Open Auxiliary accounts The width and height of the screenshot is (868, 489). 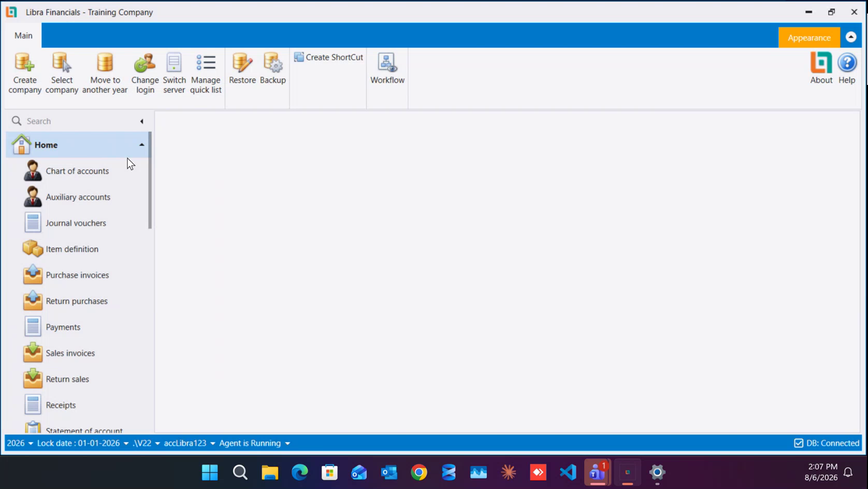78,197
